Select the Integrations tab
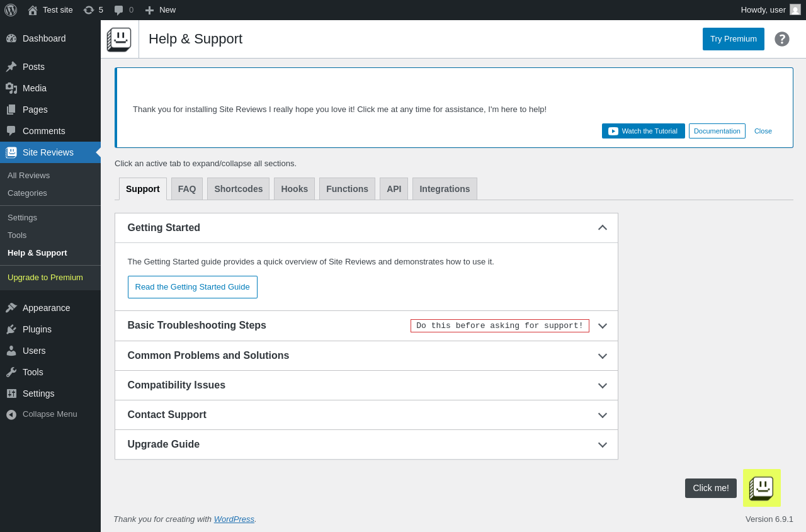The height and width of the screenshot is (532, 806). click(x=445, y=189)
